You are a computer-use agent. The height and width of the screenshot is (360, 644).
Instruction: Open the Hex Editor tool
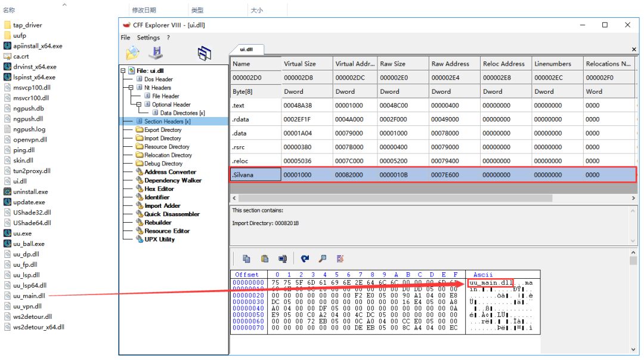click(x=159, y=189)
